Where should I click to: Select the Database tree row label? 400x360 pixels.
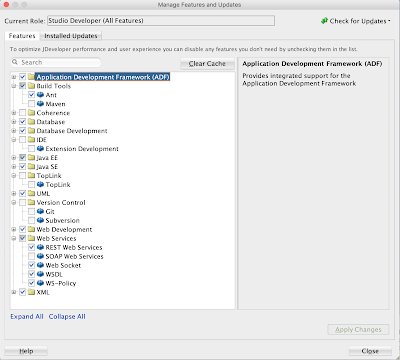(x=51, y=122)
